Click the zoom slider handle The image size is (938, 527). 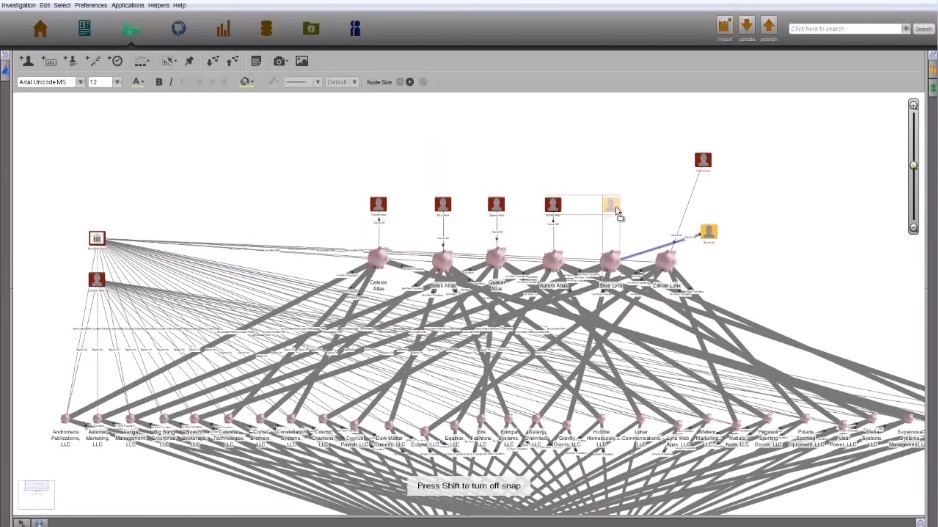coord(913,165)
